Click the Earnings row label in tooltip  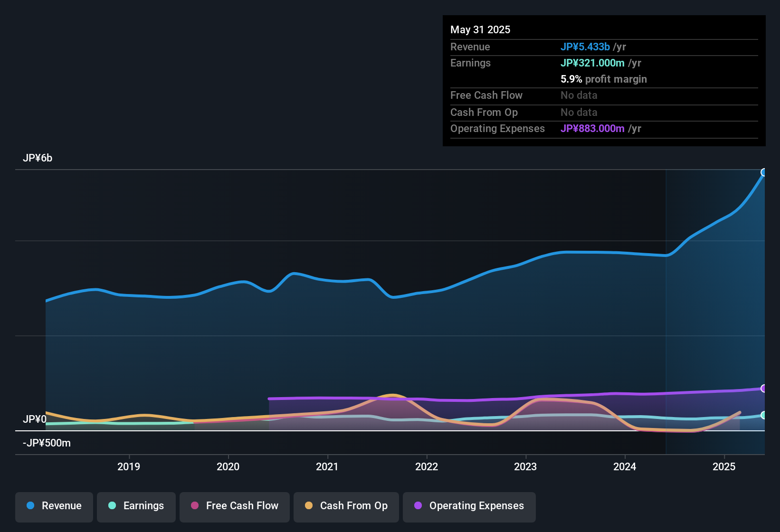(x=470, y=63)
